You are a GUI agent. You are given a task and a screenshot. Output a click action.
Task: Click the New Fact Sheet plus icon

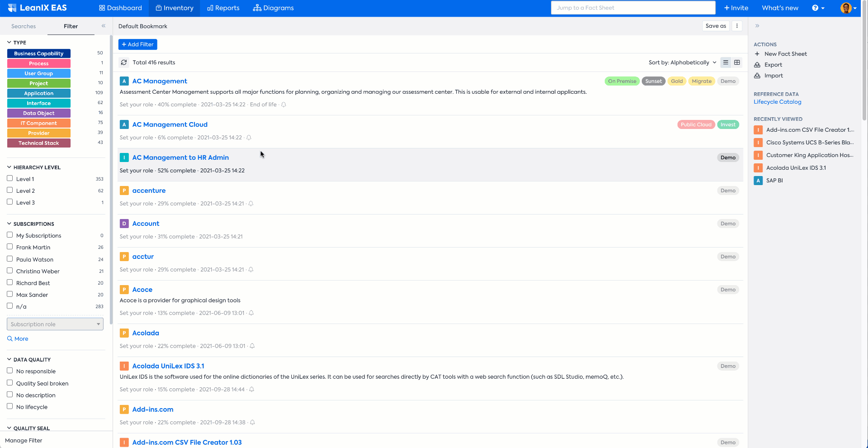[x=757, y=54]
